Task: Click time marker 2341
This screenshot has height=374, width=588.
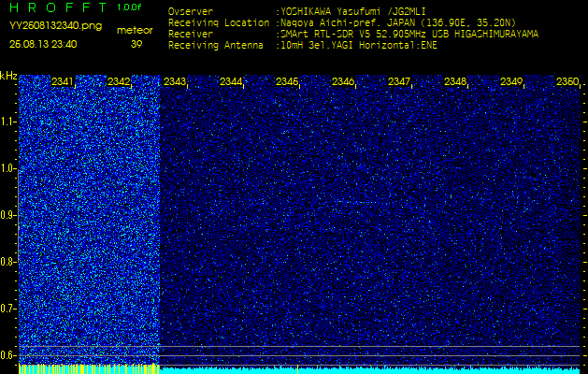Action: 63,81
